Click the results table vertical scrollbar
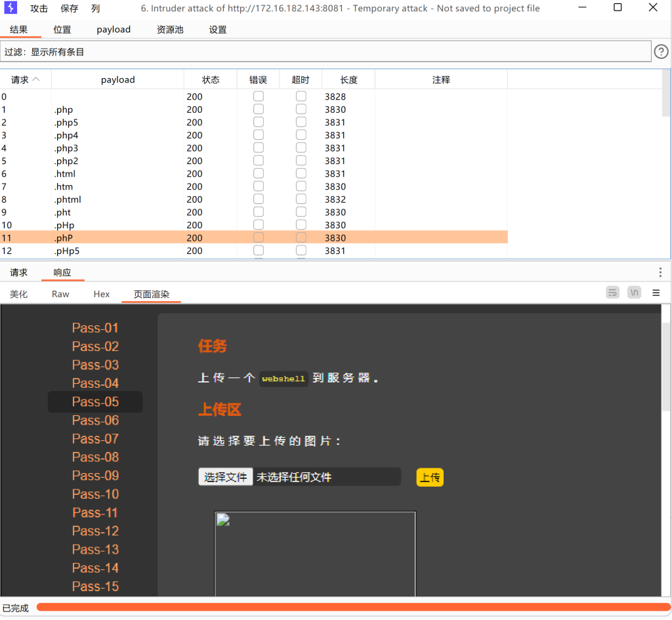 (x=665, y=94)
